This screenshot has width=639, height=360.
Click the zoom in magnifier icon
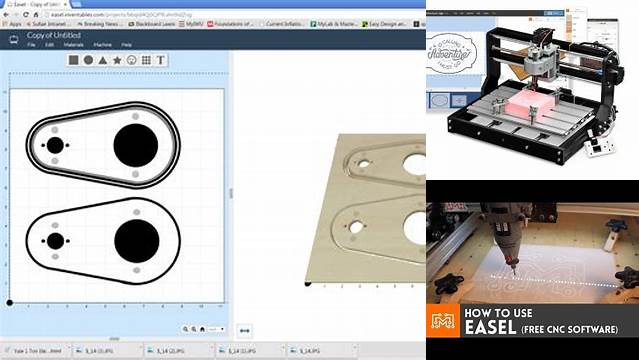point(185,329)
